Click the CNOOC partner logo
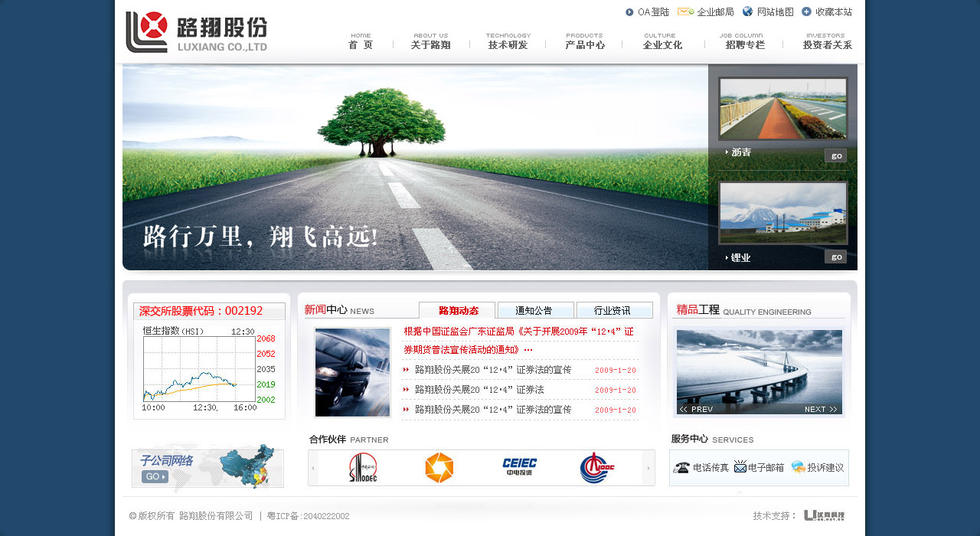Image resolution: width=980 pixels, height=536 pixels. (x=596, y=468)
